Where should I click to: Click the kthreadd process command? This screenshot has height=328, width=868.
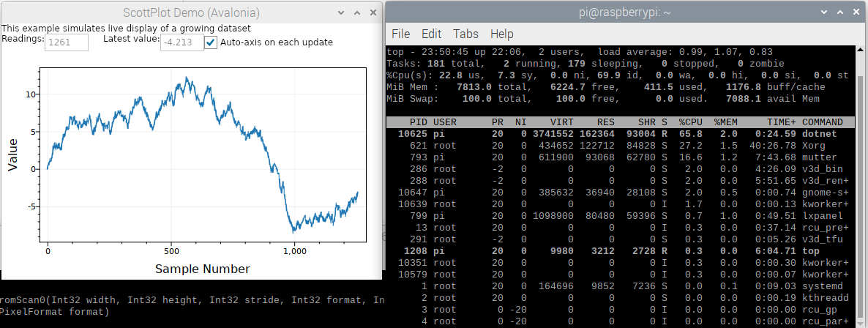826,297
